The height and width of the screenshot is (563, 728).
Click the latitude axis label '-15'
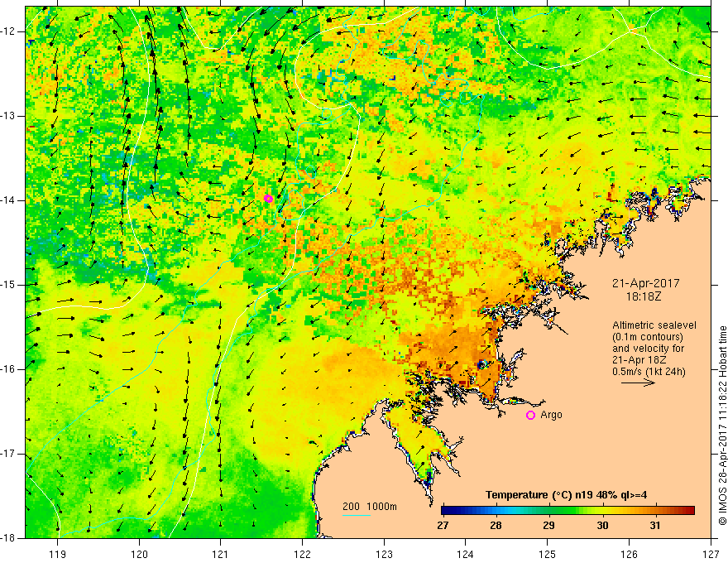coord(8,285)
